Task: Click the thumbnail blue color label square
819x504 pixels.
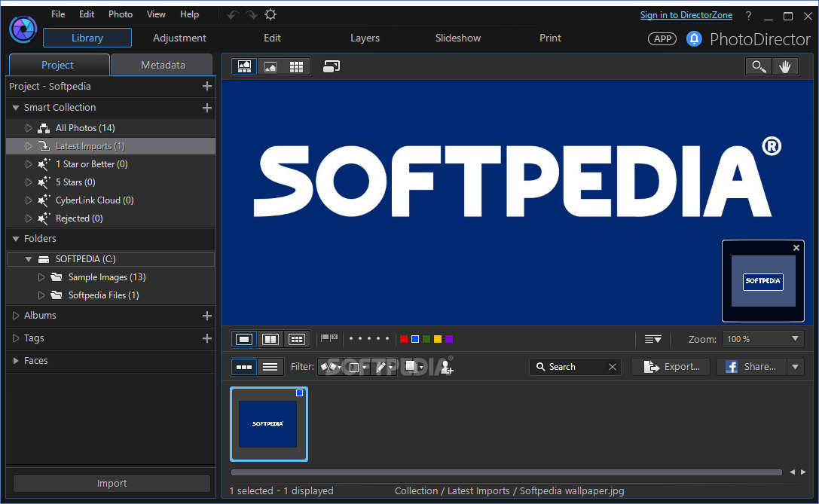Action: (x=299, y=393)
